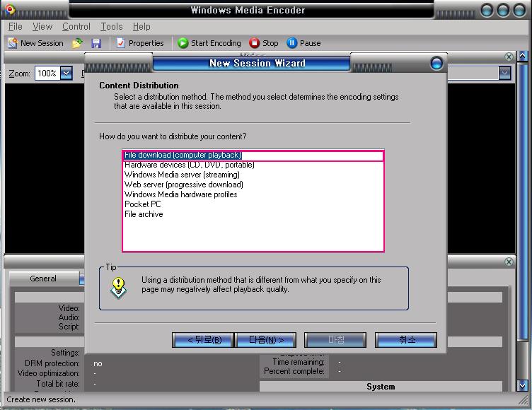532x410 pixels.
Task: Select Web server (progressive download)
Action: coord(253,184)
